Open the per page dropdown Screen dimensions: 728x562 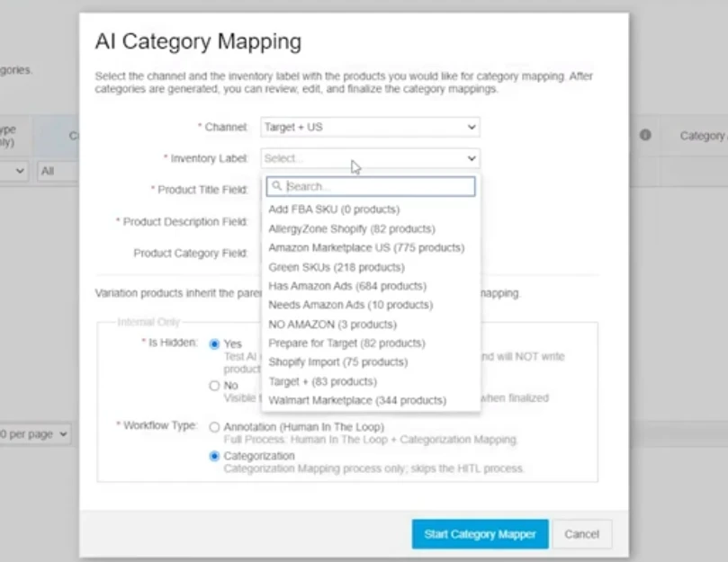tap(36, 434)
